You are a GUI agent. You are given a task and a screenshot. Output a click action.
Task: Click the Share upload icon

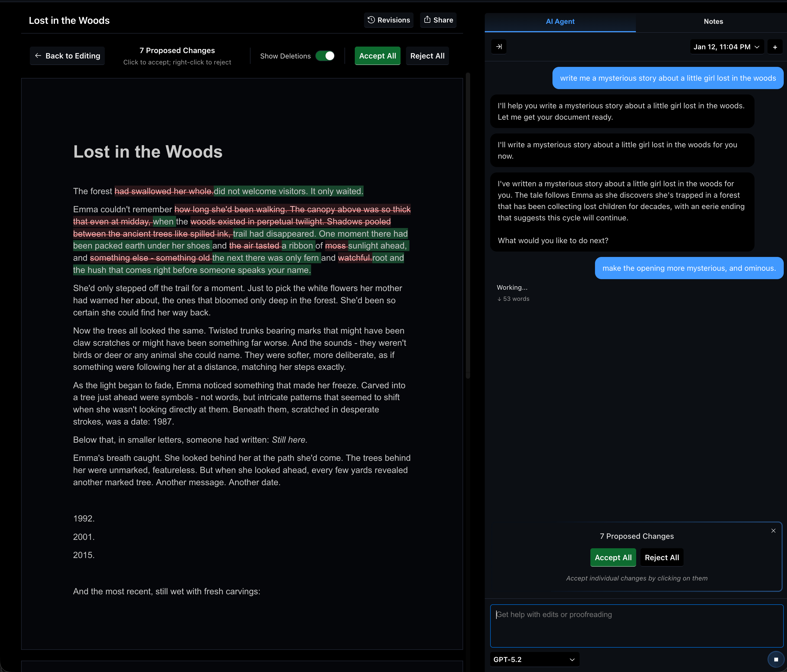(427, 20)
